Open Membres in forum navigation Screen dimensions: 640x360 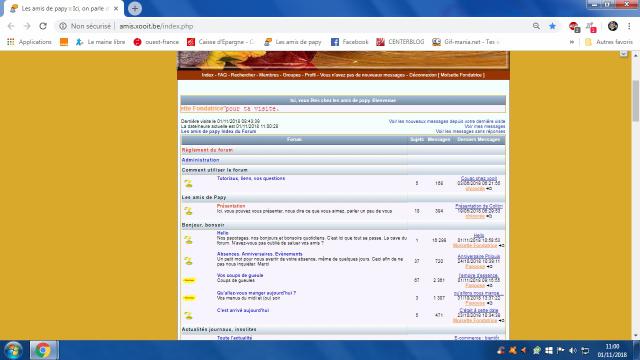(x=269, y=75)
